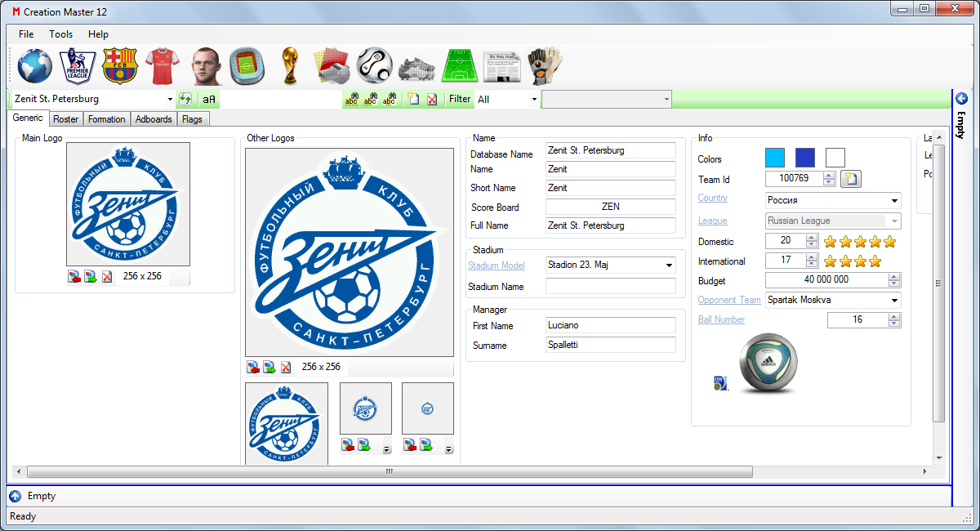The image size is (980, 531).
Task: Open the Teams editor (Barcelona crest)
Action: click(120, 66)
